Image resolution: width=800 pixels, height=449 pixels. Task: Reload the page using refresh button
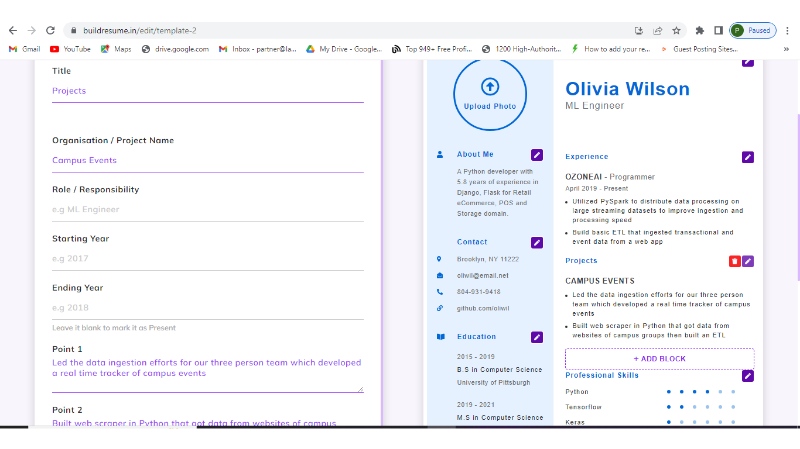point(50,30)
